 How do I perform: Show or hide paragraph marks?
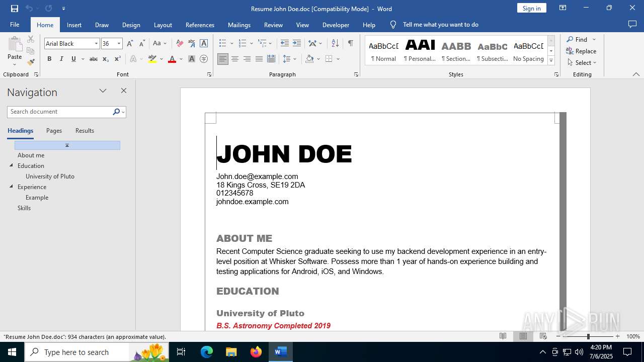350,44
